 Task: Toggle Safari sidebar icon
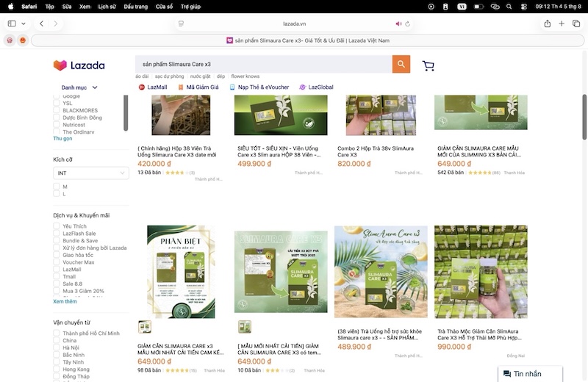12,24
